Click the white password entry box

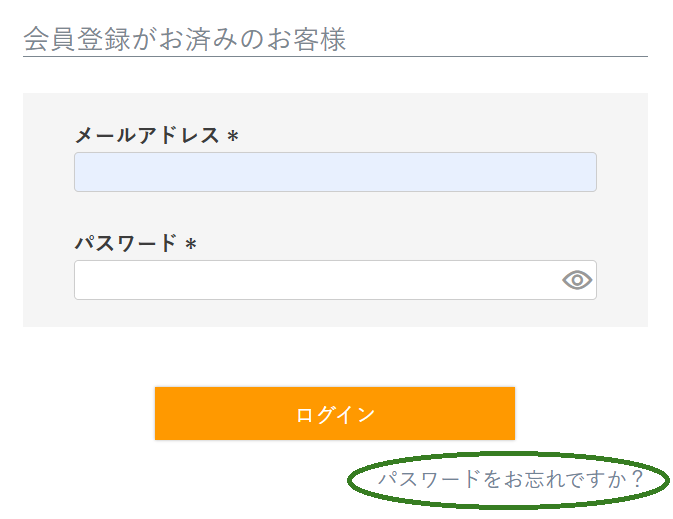point(315,280)
